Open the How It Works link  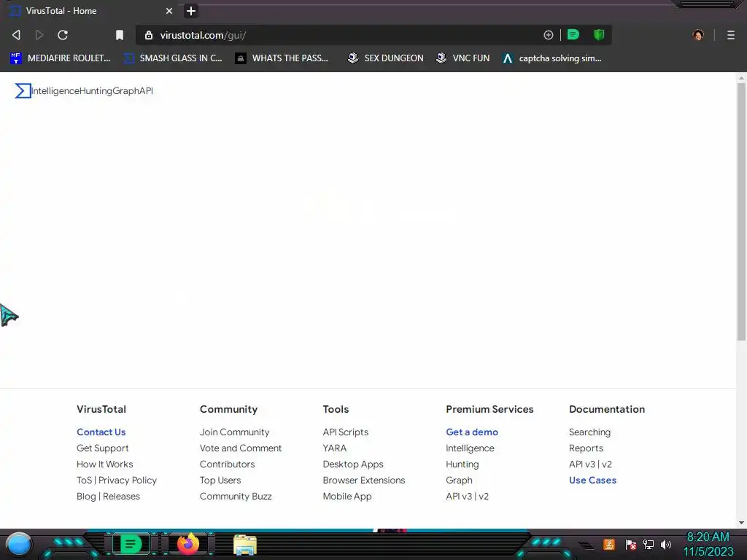(105, 464)
